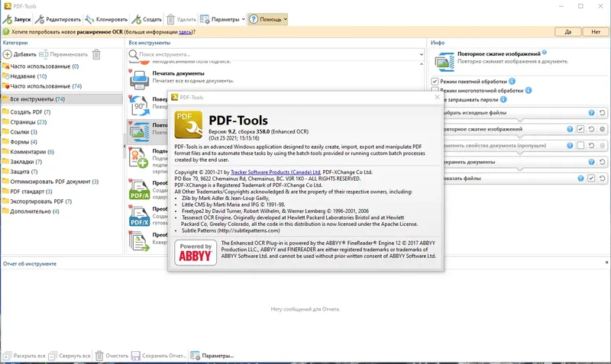Click the Редактировать tool button
The width and height of the screenshot is (611, 364).
[58, 19]
